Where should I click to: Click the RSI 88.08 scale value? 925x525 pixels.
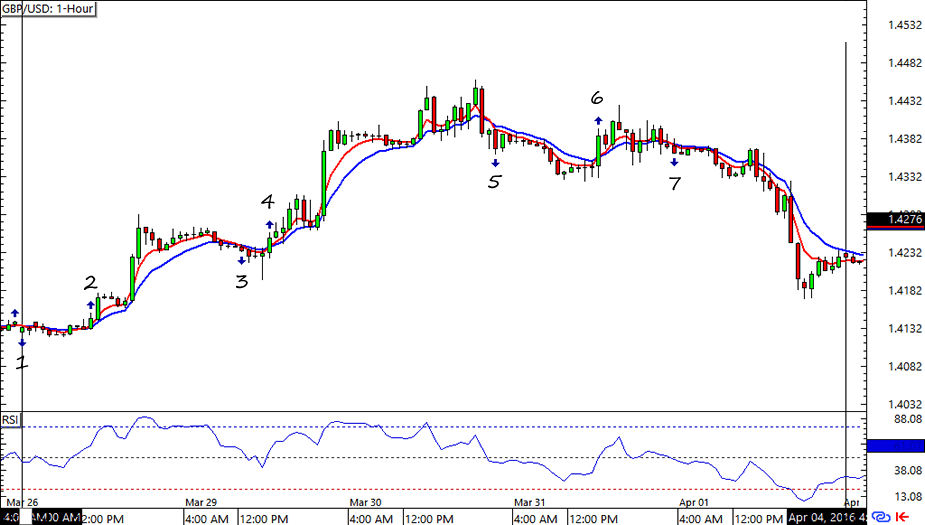click(x=908, y=419)
